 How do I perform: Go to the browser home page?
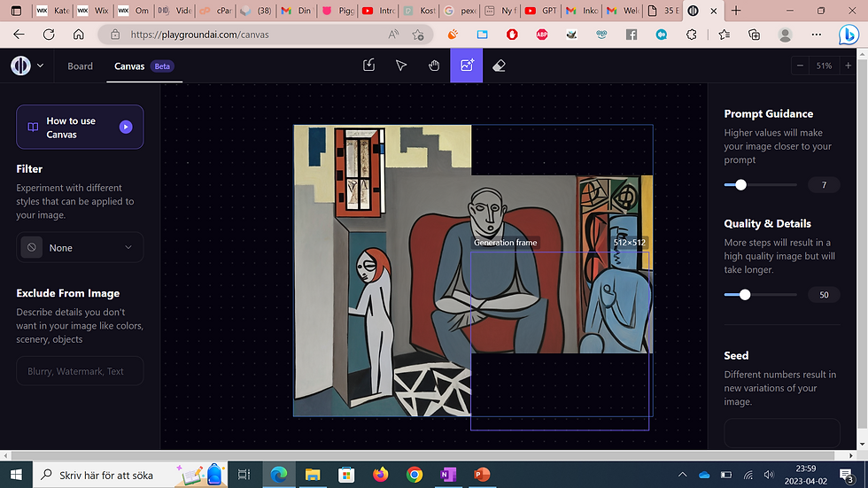tap(79, 35)
